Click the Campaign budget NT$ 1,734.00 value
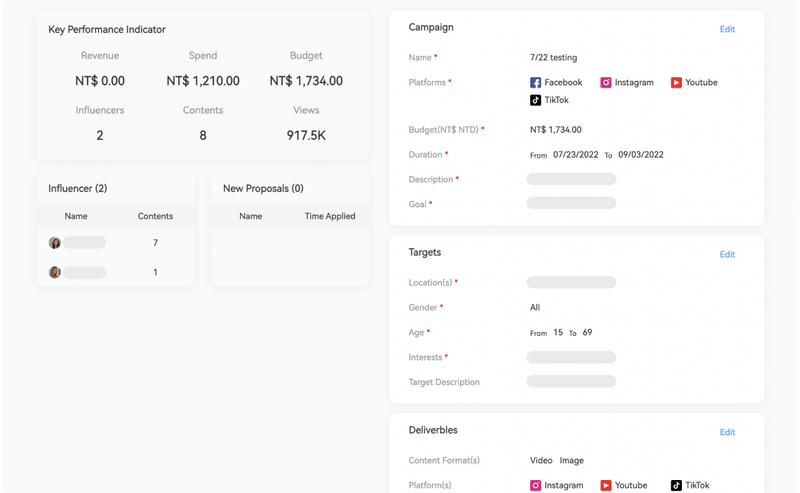Screen dimensions: 800x493 (x=556, y=130)
